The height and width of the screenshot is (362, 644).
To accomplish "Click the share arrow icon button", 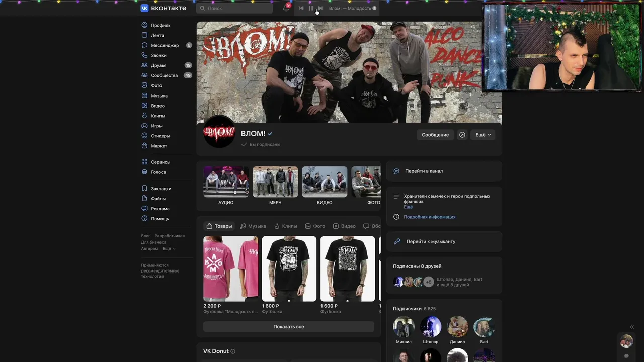I will [462, 135].
